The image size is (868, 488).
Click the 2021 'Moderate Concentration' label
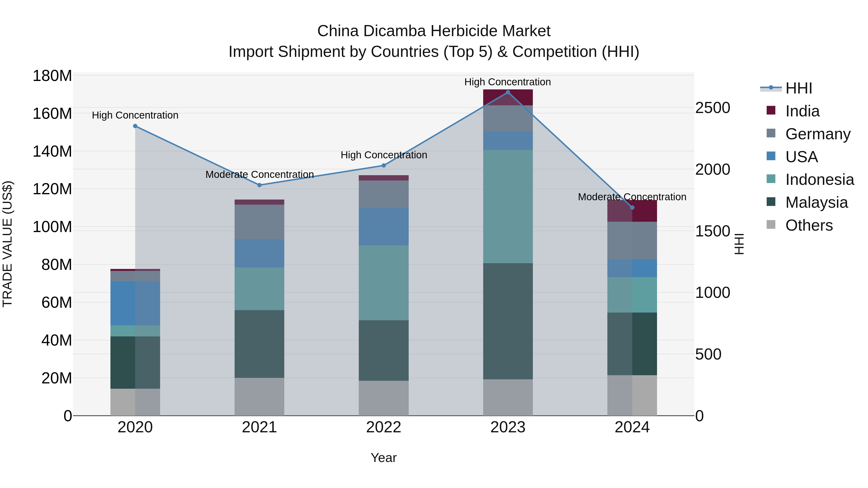pyautogui.click(x=259, y=174)
